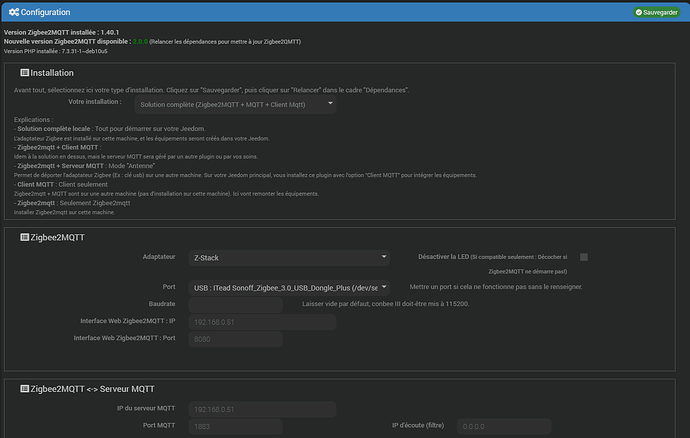Click the Zigbee2MQTT <-> Serveur MQTT section icon
Image resolution: width=690 pixels, height=438 pixels.
pyautogui.click(x=25, y=389)
